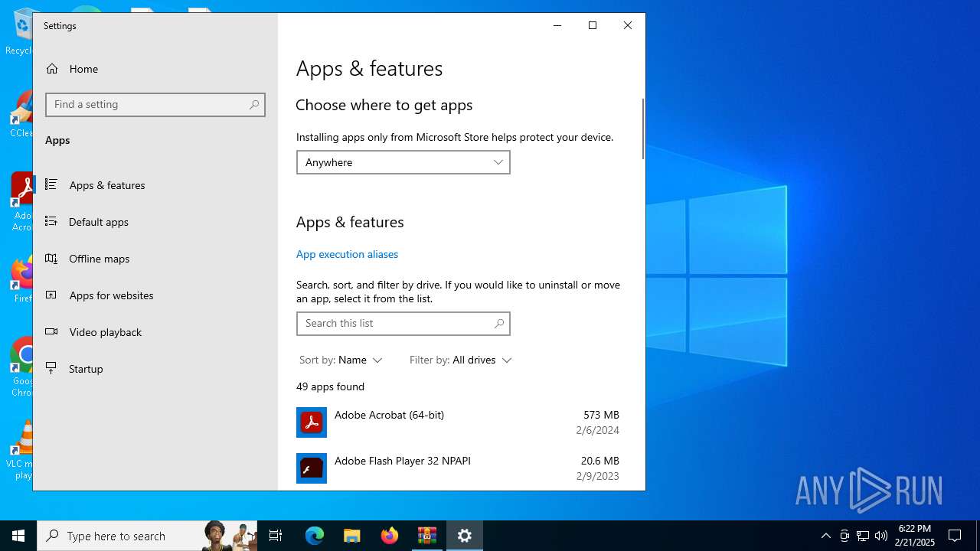980x551 pixels.
Task: Select Adobe Flash Player 32 NPAPI entry
Action: [x=458, y=468]
